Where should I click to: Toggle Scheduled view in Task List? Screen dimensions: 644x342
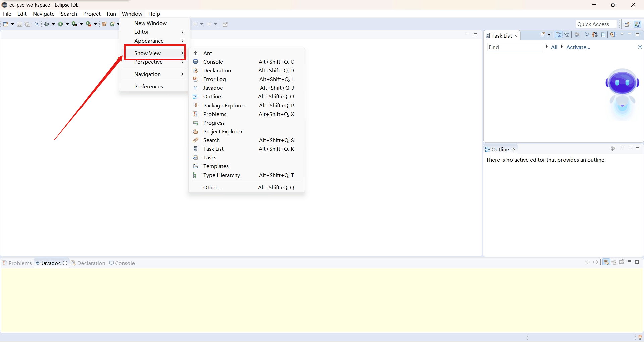567,35
